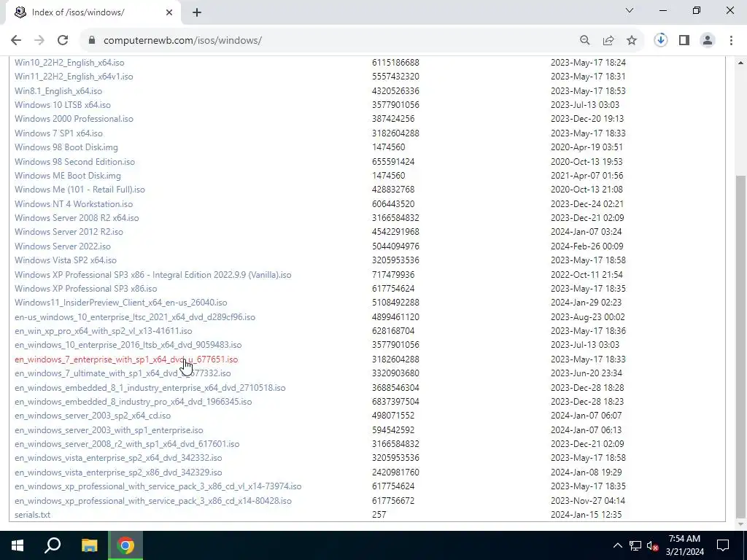
Task: Bookmark this page with the star
Action: [632, 41]
